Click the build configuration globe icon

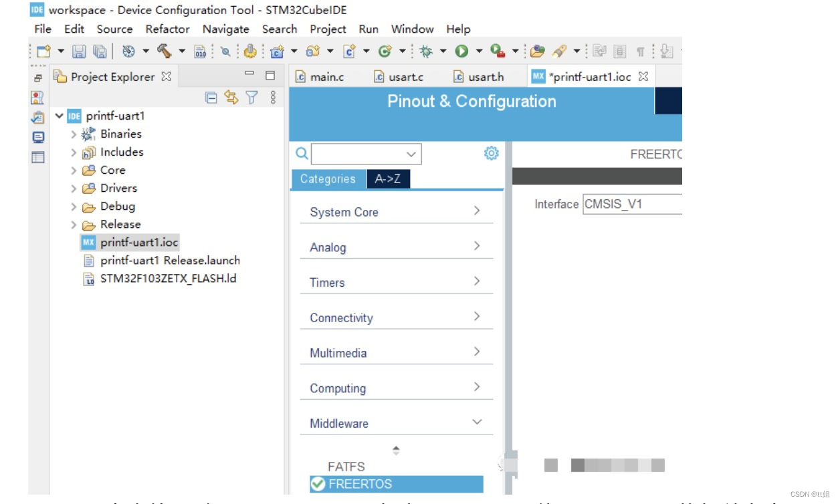(129, 51)
